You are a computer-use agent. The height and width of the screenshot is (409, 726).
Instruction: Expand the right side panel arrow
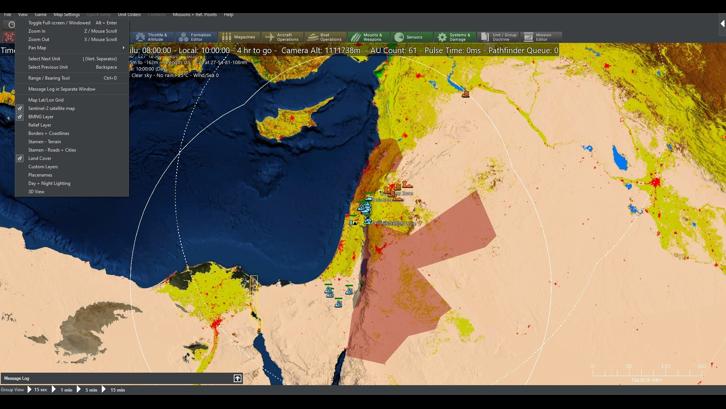click(722, 24)
